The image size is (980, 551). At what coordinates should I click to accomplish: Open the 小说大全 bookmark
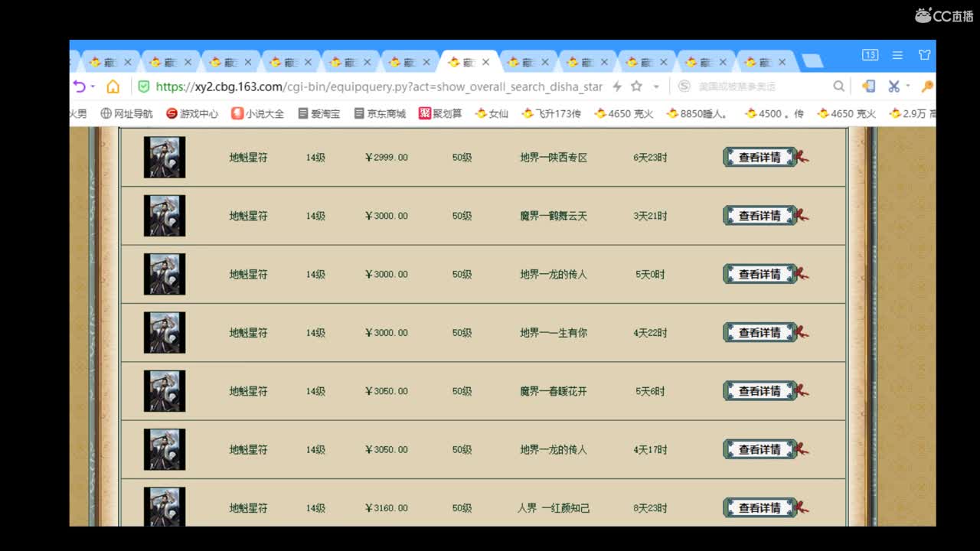[x=258, y=113]
